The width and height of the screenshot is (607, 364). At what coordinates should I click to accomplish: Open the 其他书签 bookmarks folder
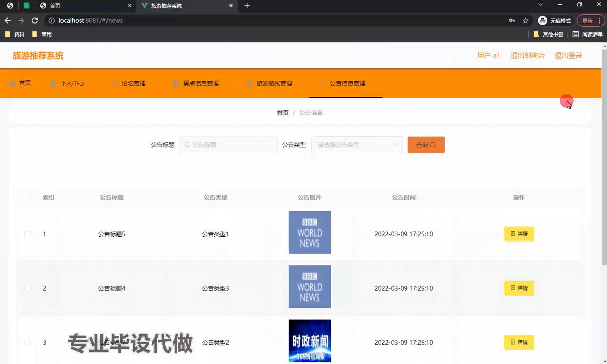tap(548, 34)
